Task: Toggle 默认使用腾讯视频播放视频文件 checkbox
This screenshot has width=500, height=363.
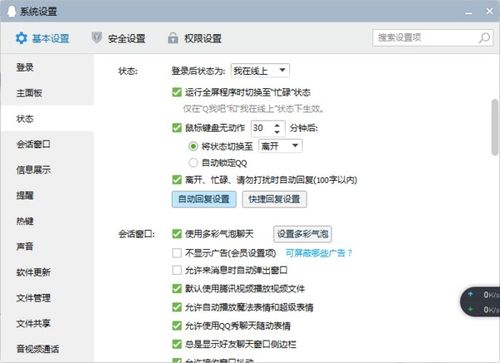Action: 177,288
